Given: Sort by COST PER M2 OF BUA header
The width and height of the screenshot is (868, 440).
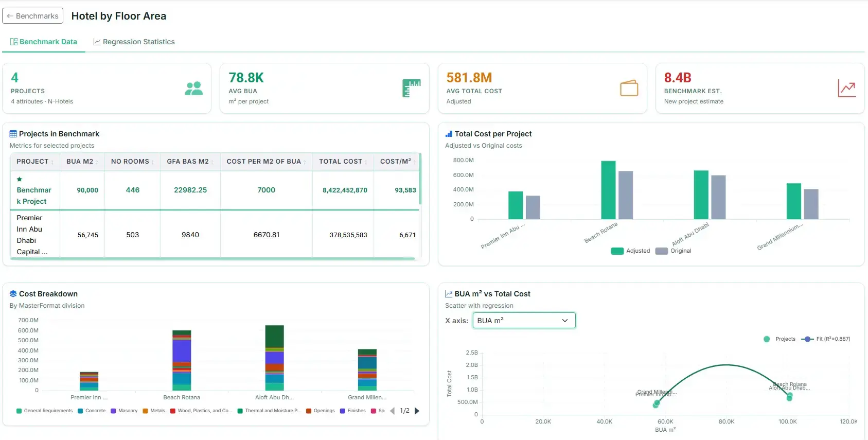Looking at the screenshot, I should 267,162.
